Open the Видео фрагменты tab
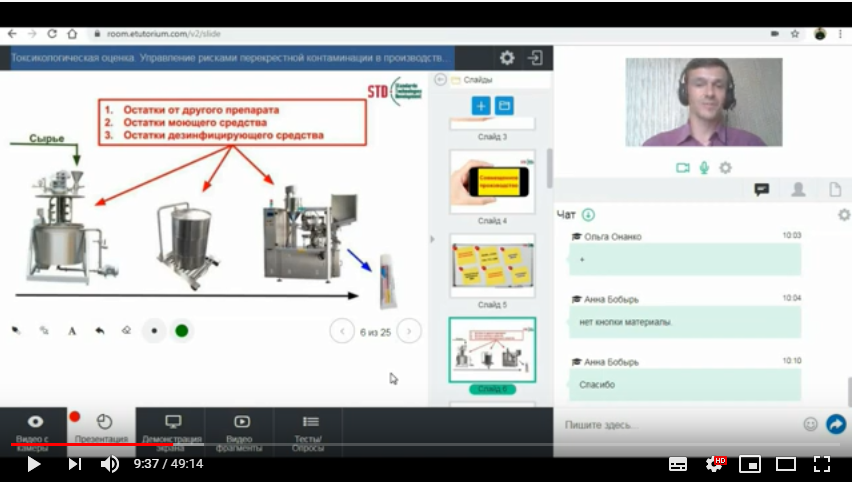Screen dimensions: 852x482 tap(240, 432)
